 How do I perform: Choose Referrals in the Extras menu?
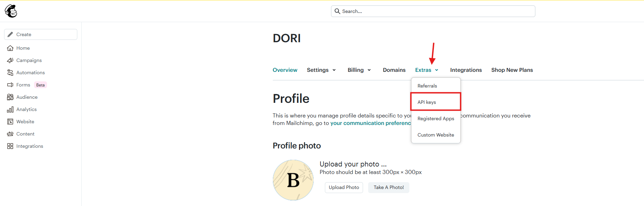tap(427, 86)
